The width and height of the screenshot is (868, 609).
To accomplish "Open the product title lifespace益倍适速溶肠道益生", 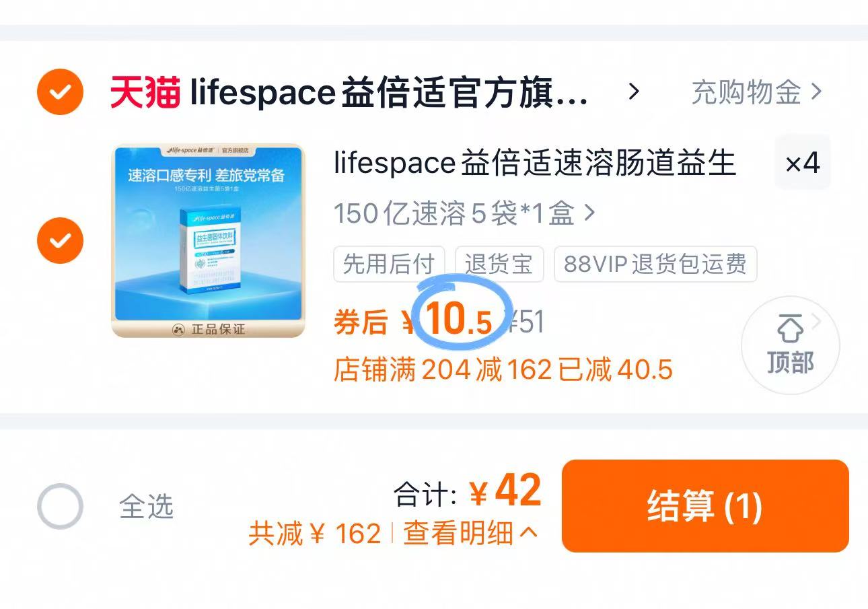I will click(x=534, y=164).
